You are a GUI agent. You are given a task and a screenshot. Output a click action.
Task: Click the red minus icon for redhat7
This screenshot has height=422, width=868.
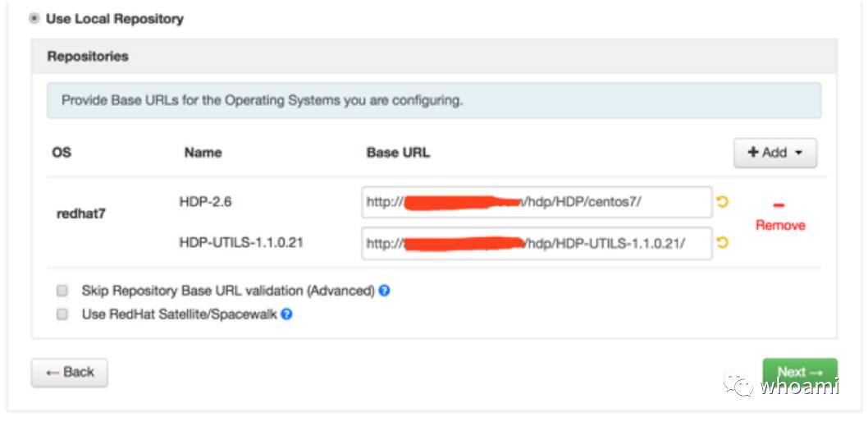(779, 205)
